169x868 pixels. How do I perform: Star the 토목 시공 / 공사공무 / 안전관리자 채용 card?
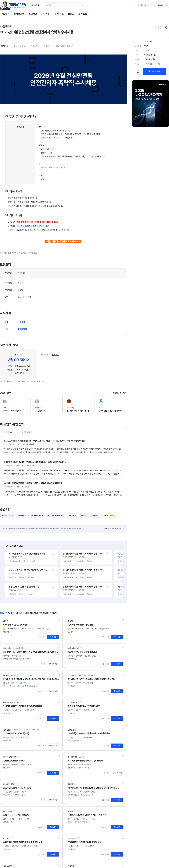[123, 702]
